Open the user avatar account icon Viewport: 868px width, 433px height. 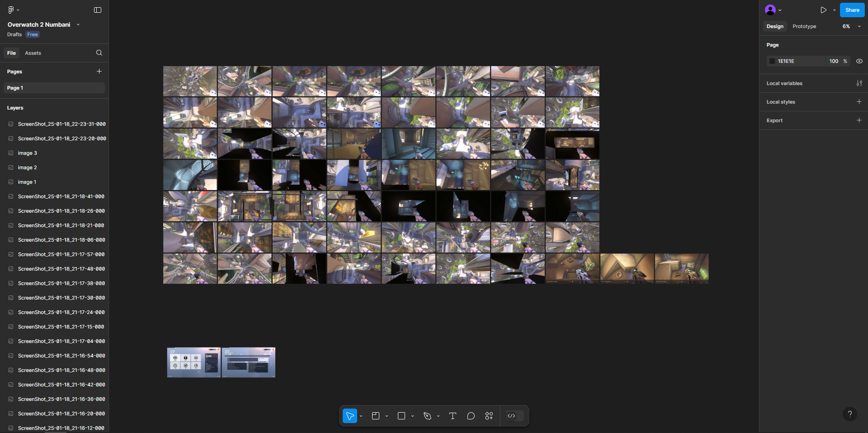[770, 10]
